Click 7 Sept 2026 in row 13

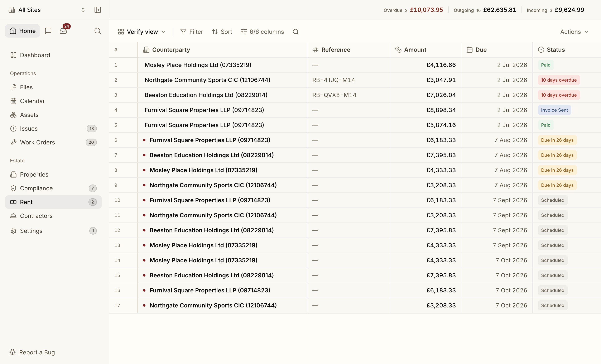click(x=510, y=245)
